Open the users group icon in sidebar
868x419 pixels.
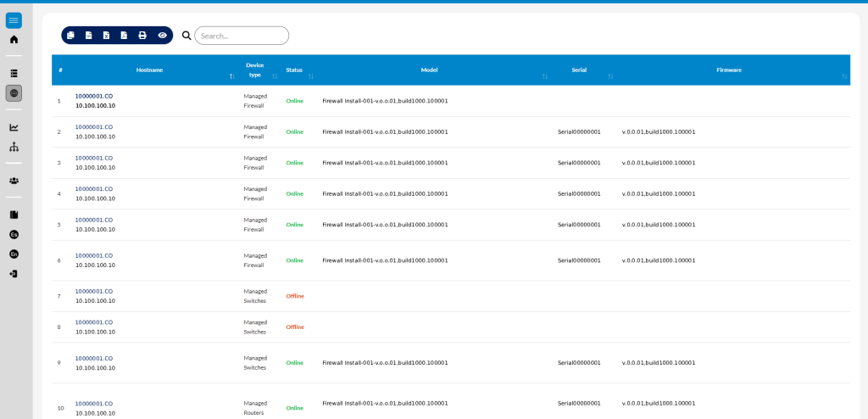(14, 181)
